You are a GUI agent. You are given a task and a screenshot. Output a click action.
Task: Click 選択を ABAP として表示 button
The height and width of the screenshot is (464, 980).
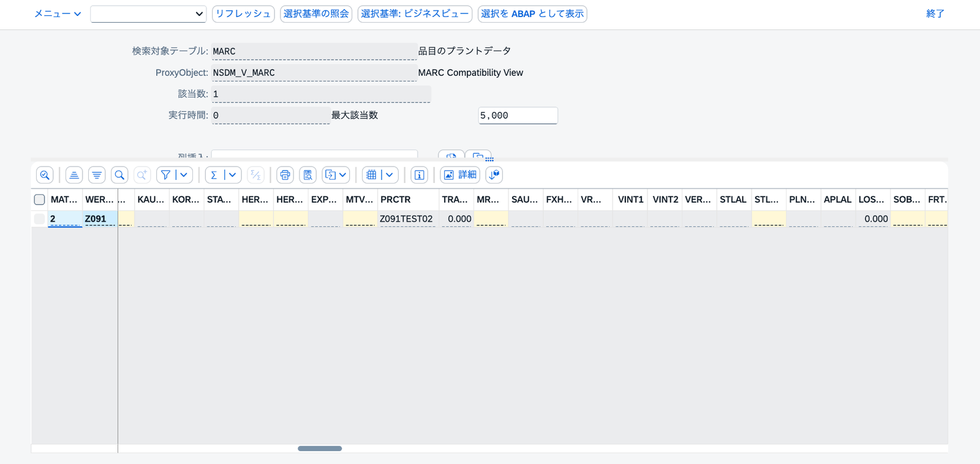(x=532, y=14)
